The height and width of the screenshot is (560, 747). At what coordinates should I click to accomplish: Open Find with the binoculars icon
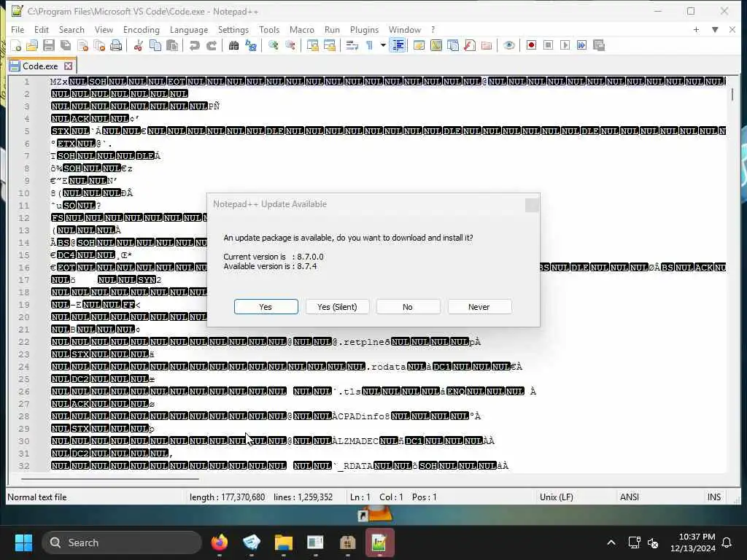coord(233,46)
